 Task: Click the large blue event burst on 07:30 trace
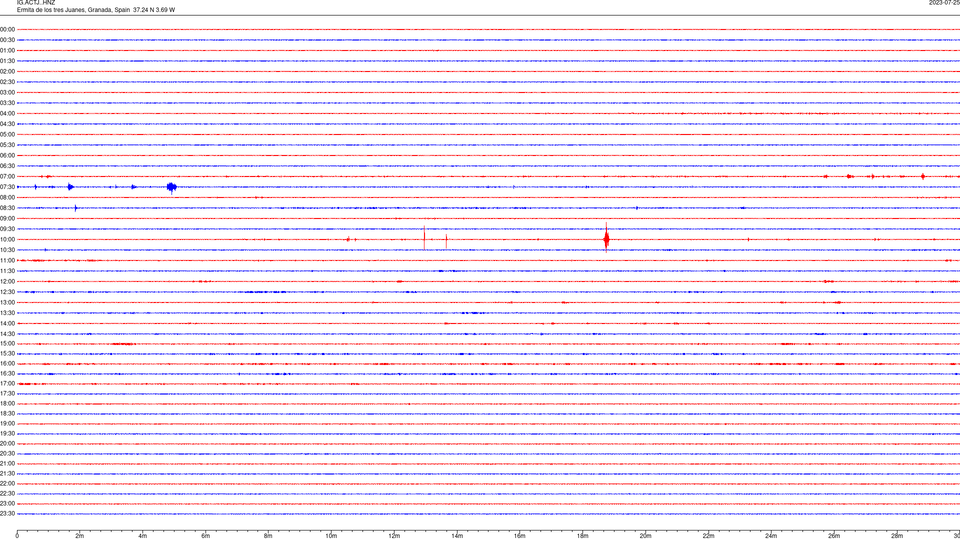point(171,187)
